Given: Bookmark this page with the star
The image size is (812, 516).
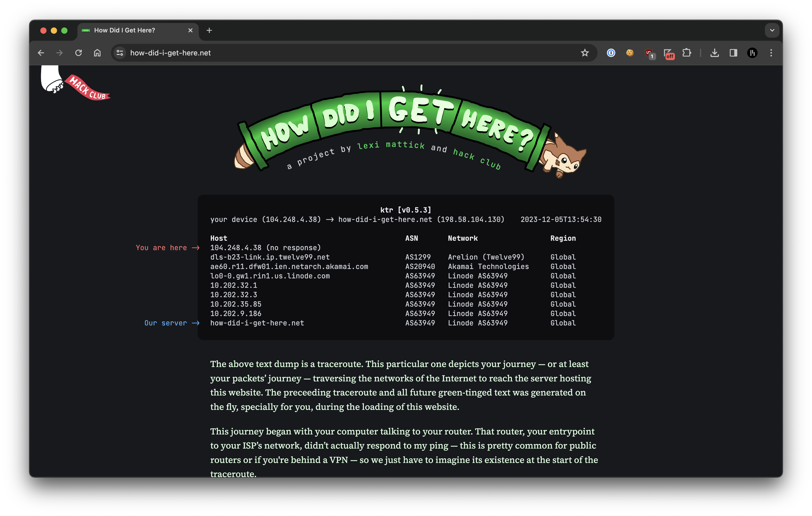Looking at the screenshot, I should tap(585, 53).
